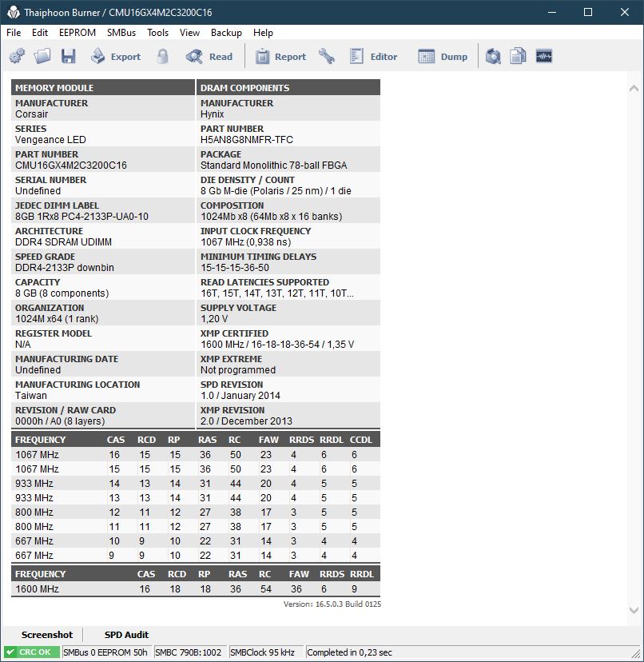
Task: Click the DRAM COMPONENTS section header
Action: tap(288, 87)
